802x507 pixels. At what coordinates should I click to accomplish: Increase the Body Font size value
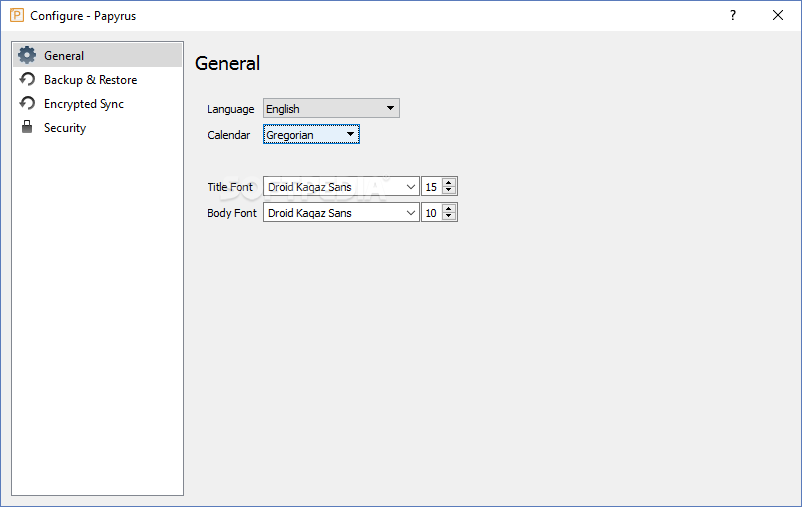pyautogui.click(x=449, y=209)
